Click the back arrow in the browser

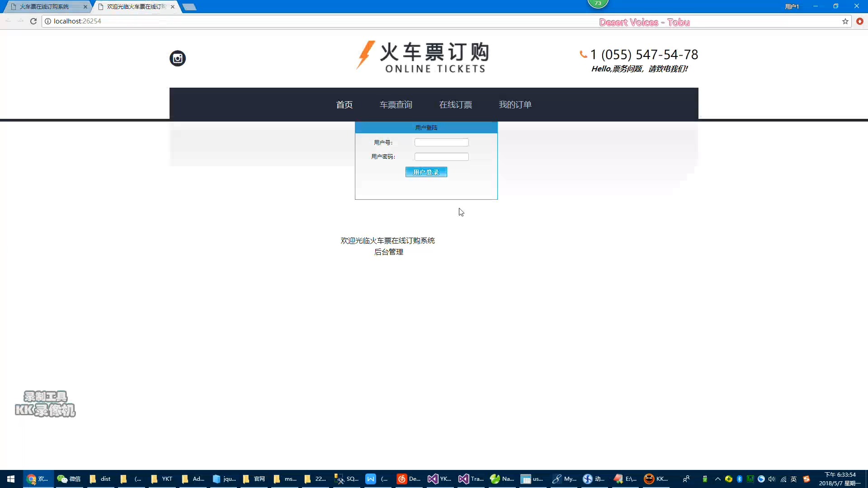[8, 21]
